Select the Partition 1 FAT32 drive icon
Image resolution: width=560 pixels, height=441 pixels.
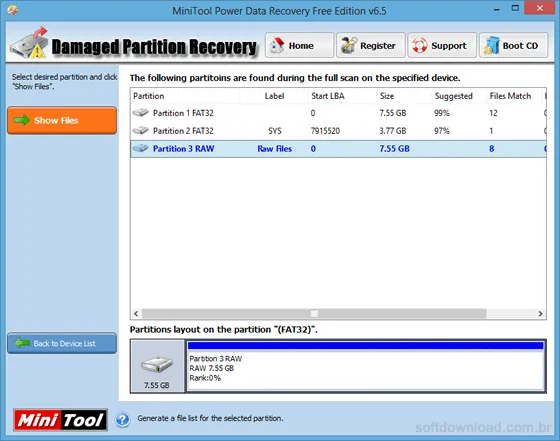[x=140, y=113]
